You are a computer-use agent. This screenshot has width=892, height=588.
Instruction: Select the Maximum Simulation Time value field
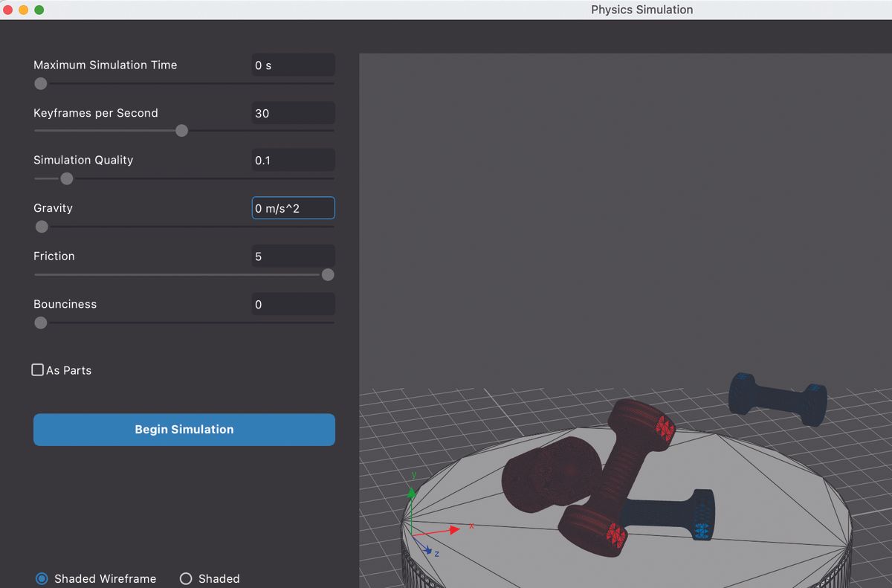tap(293, 65)
